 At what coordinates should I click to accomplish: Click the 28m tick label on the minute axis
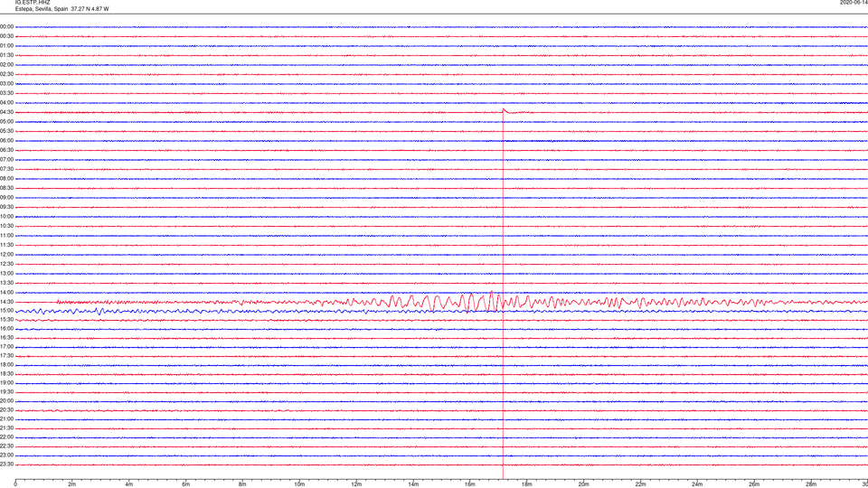point(811,484)
